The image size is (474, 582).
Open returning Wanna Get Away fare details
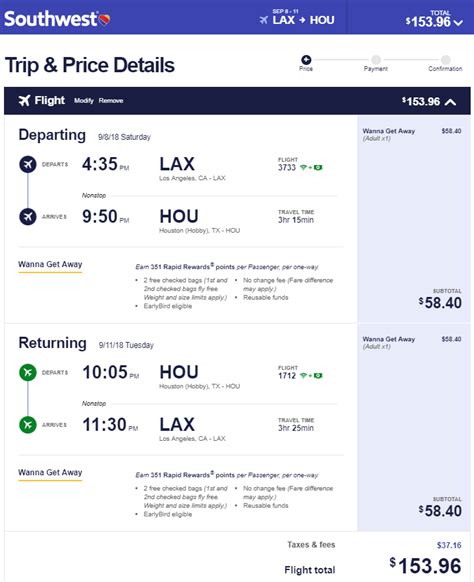click(x=50, y=473)
